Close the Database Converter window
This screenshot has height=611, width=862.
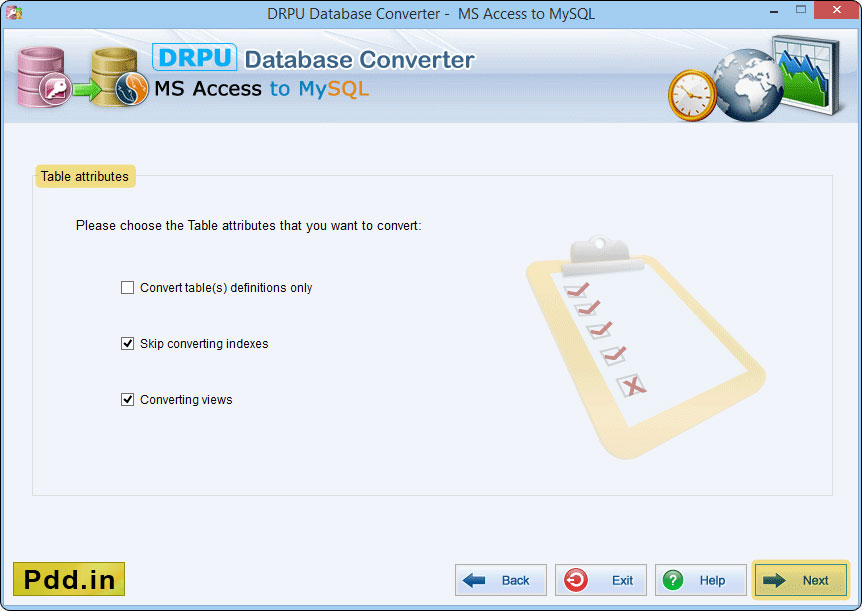[836, 10]
